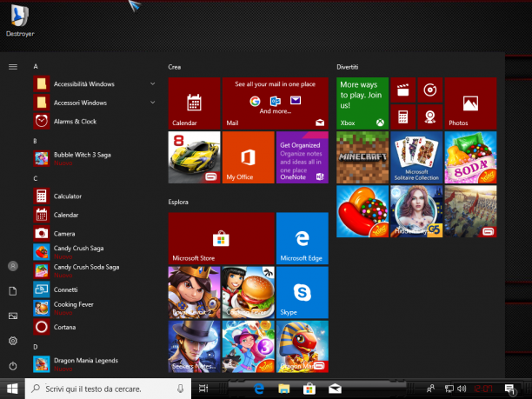532x399 pixels.
Task: Click the Esplora group header
Action: [x=178, y=202]
